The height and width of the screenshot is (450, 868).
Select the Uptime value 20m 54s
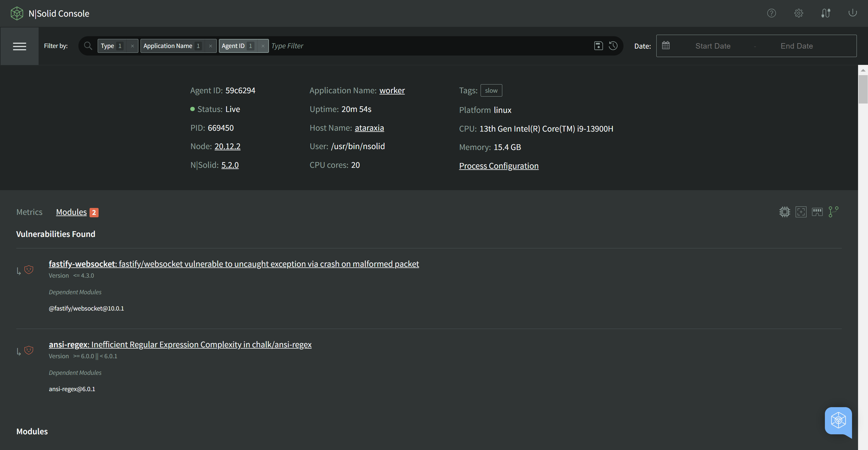click(x=356, y=109)
